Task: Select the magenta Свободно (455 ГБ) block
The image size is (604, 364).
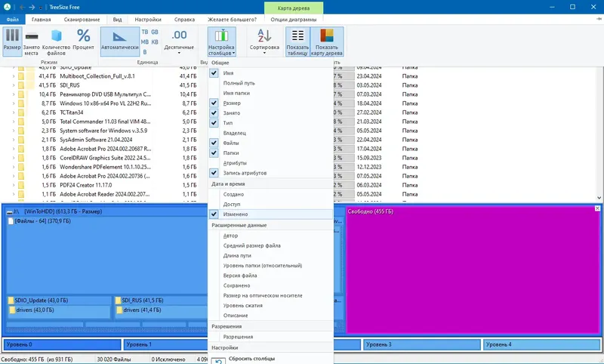Action: [473, 270]
